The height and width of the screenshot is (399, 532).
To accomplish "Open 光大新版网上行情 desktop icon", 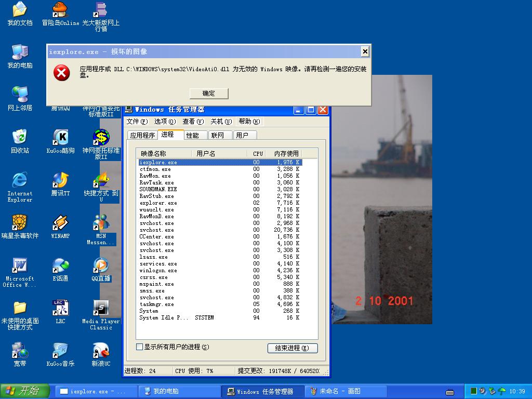I will [x=101, y=16].
